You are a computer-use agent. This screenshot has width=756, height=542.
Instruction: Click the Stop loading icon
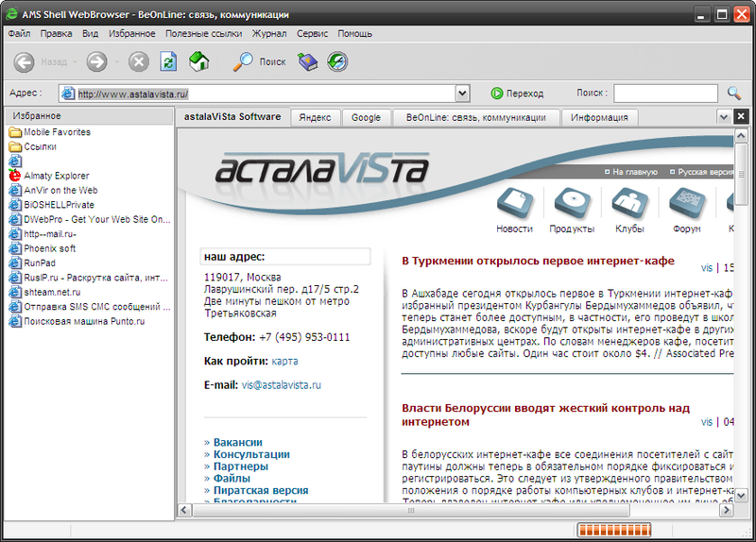[x=139, y=62]
